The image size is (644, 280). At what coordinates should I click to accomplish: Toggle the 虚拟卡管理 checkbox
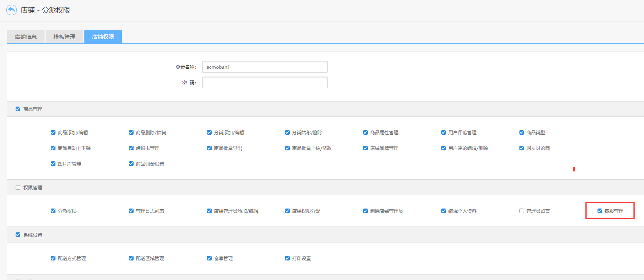pos(131,148)
